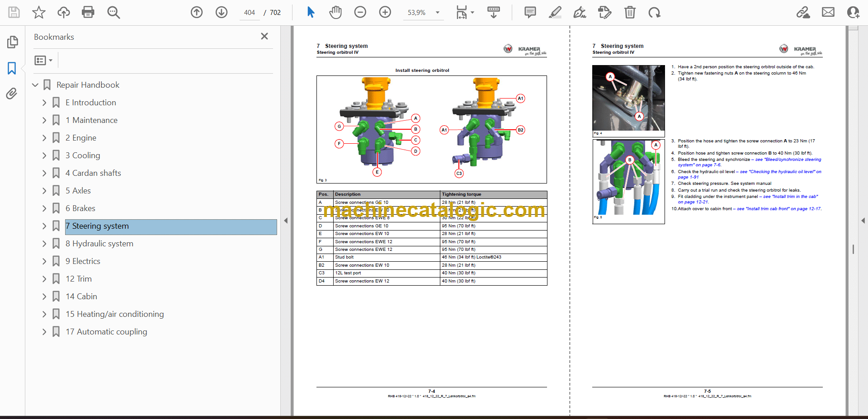Toggle the Attachments paperclip panel
The width and height of the screenshot is (868, 419).
(12, 94)
